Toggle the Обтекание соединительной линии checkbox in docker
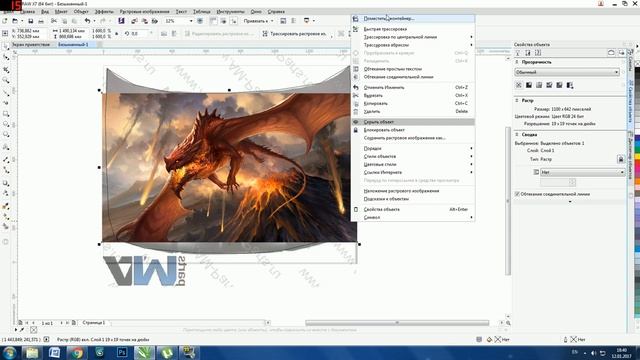640x360 pixels. [x=517, y=194]
